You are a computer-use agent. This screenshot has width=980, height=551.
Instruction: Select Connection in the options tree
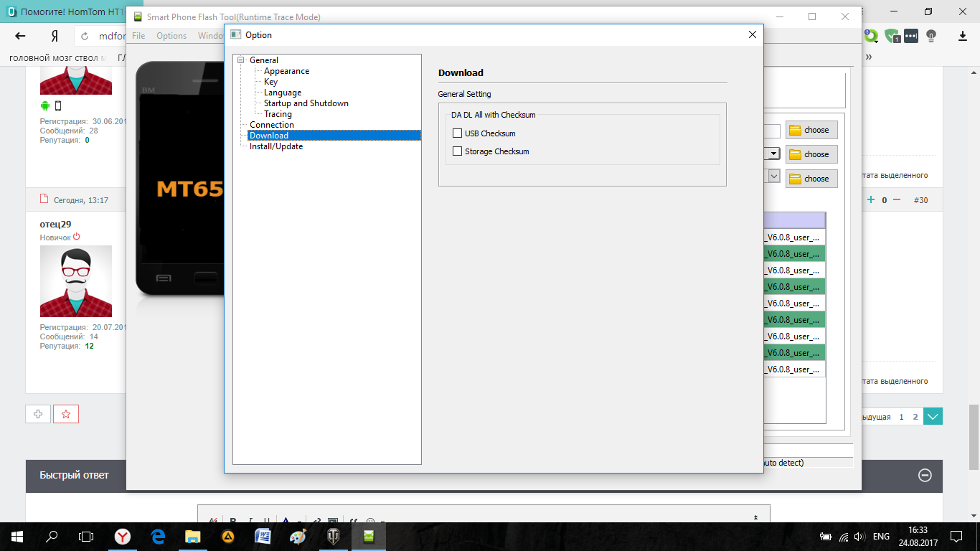271,125
